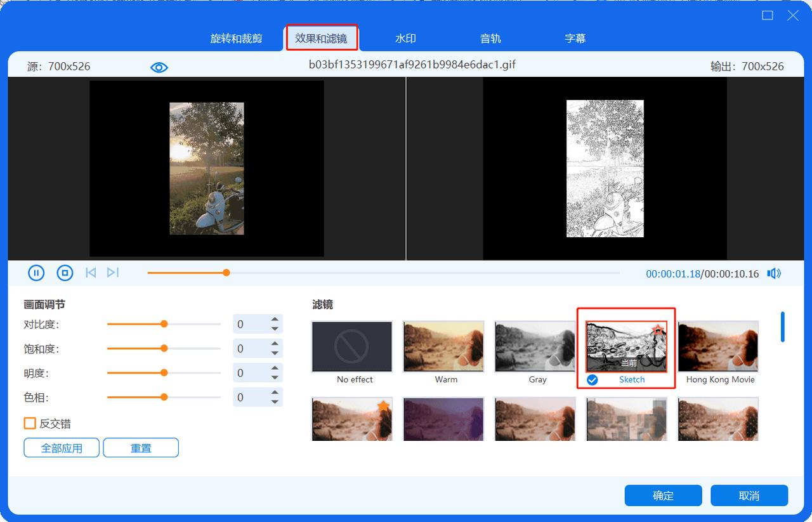
Task: Apply the Warm filter
Action: [443, 346]
